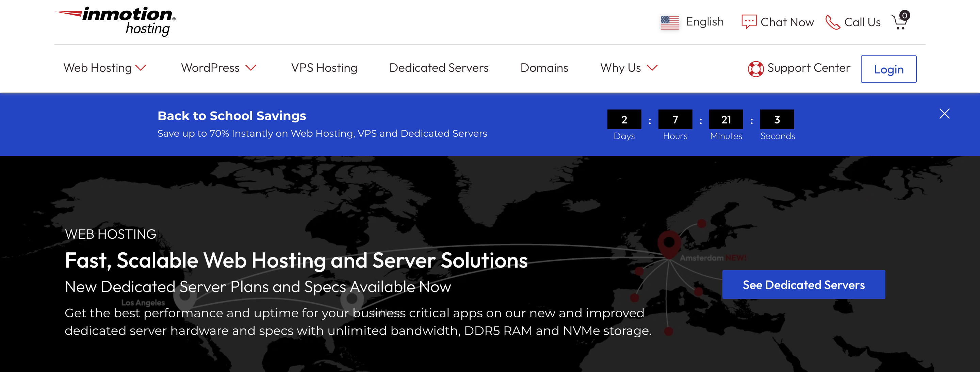Close the Back to School banner

click(944, 114)
